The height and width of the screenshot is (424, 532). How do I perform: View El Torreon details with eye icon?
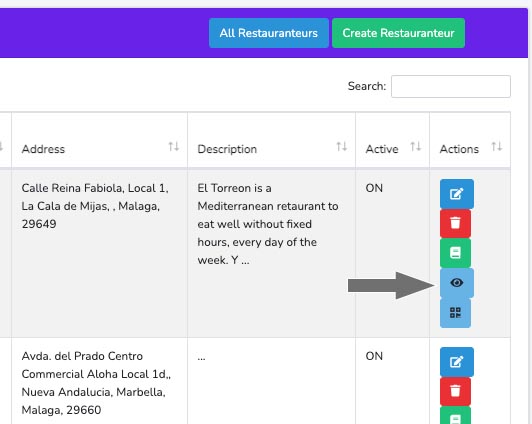(x=457, y=283)
